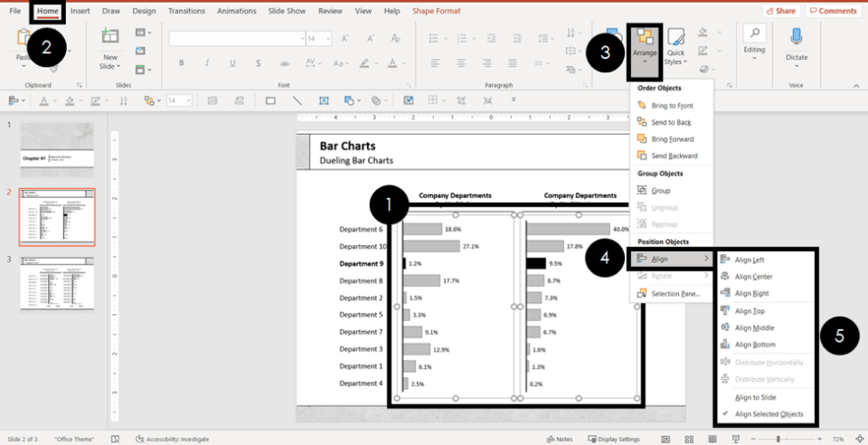Image resolution: width=868 pixels, height=445 pixels.
Task: Click the New Slide icon
Action: pyautogui.click(x=109, y=36)
